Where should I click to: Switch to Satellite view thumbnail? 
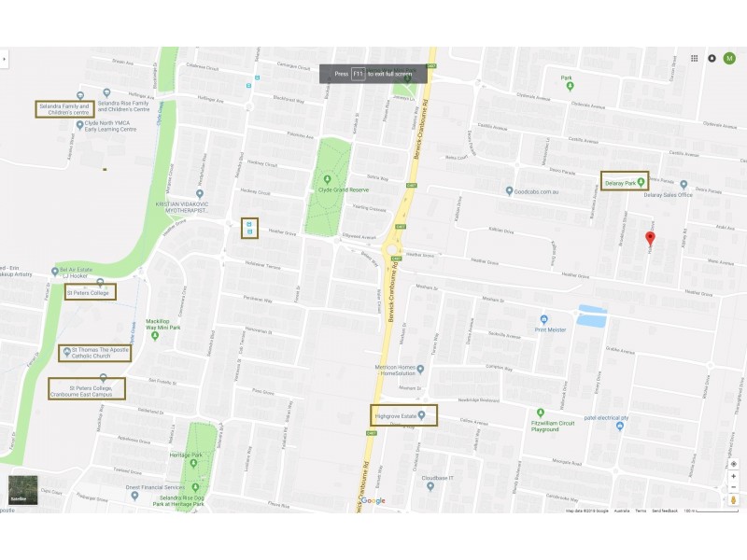22,490
